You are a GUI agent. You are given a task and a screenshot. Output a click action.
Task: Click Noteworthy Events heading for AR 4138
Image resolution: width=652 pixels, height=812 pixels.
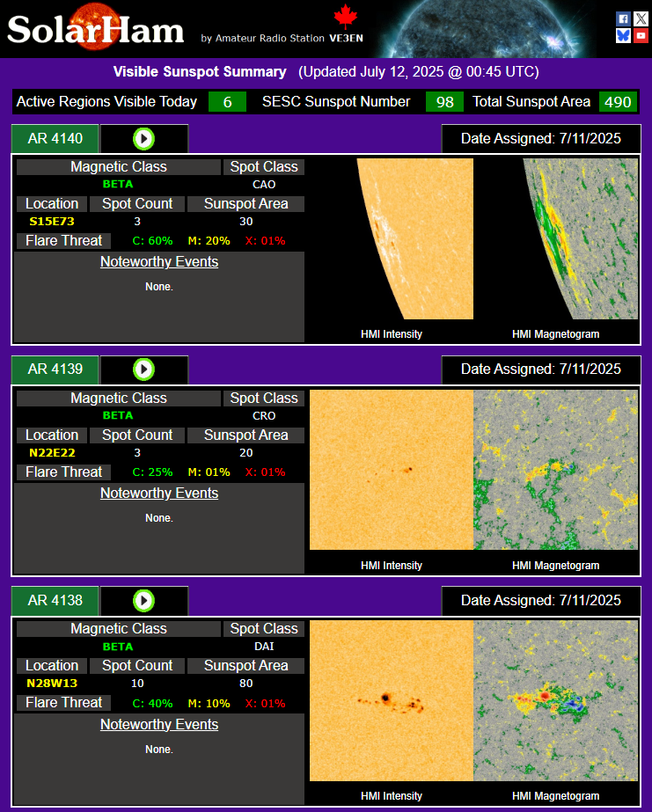click(x=159, y=725)
